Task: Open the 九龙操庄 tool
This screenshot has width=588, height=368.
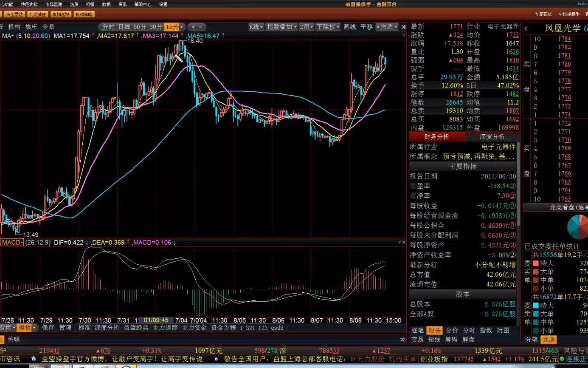Action: tap(37, 14)
